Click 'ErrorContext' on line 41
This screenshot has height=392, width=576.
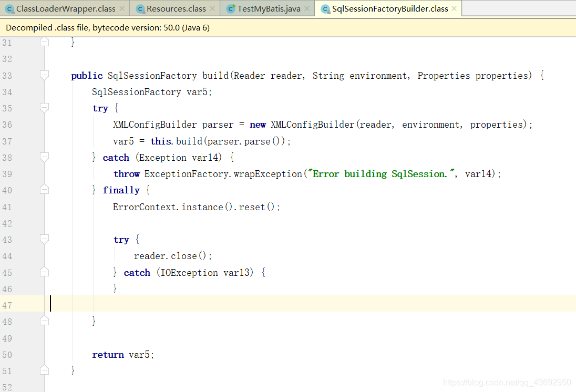click(145, 207)
